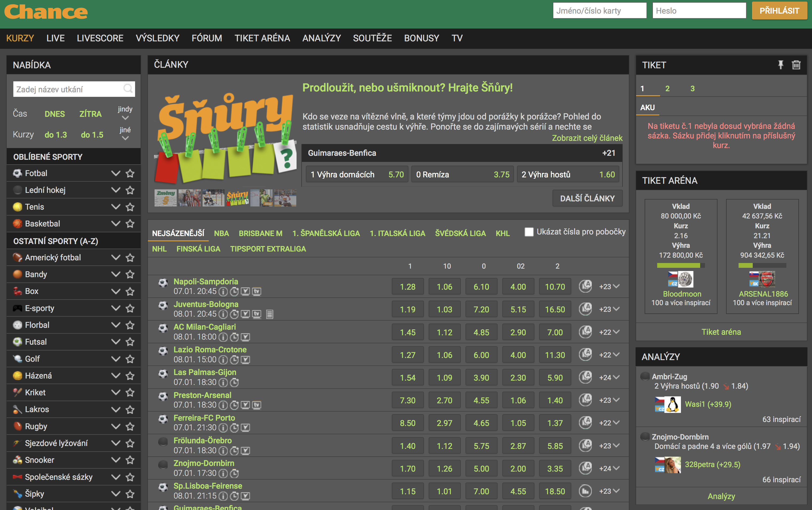Screen dimensions: 812x510
Task: Click football icon next to Las Palmas-Gijon
Action: tap(163, 374)
